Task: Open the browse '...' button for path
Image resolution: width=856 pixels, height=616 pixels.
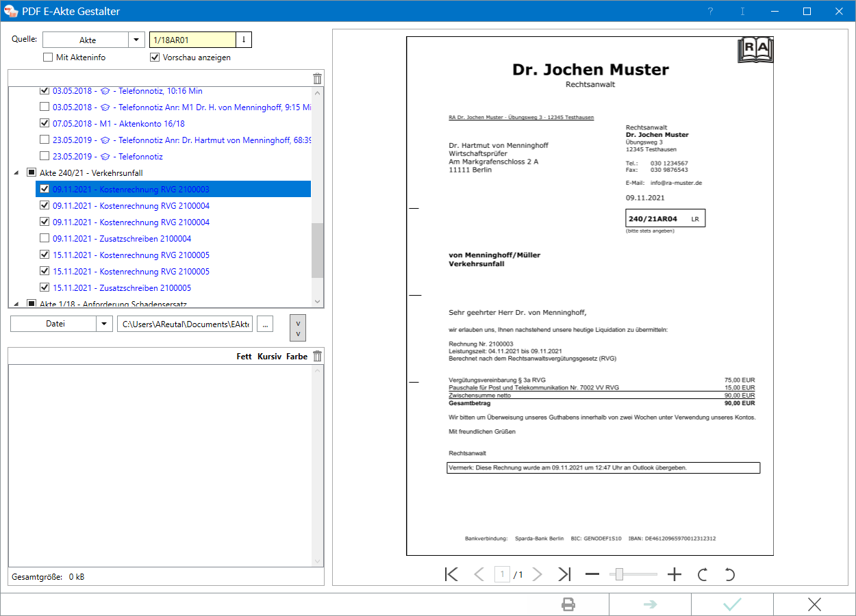Action: [265, 323]
